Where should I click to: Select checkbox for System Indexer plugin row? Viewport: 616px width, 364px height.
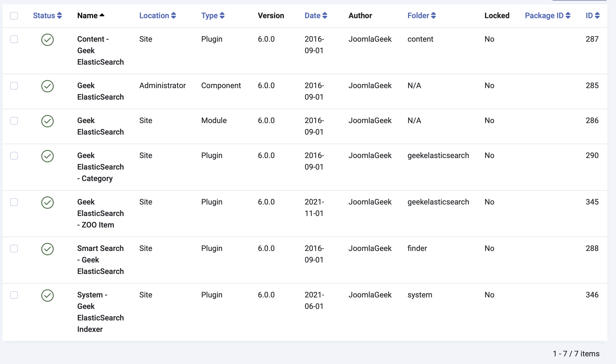coord(14,295)
